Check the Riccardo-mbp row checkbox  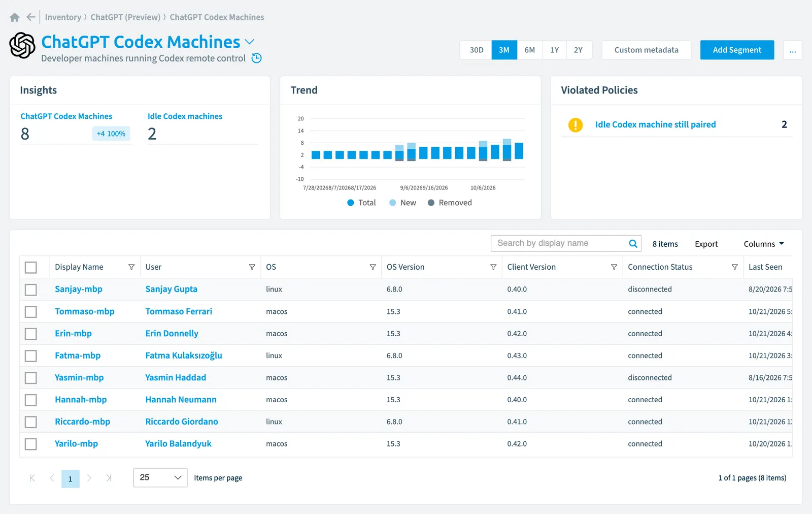point(31,422)
